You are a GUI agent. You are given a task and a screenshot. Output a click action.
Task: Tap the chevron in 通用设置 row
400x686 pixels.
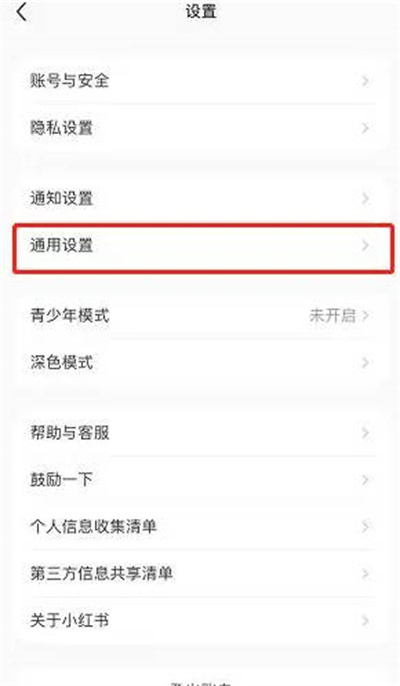(x=365, y=246)
